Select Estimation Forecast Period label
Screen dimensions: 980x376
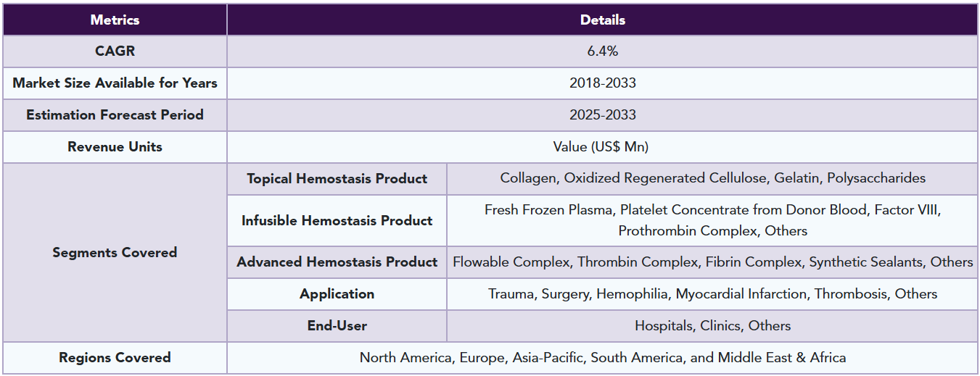115,115
